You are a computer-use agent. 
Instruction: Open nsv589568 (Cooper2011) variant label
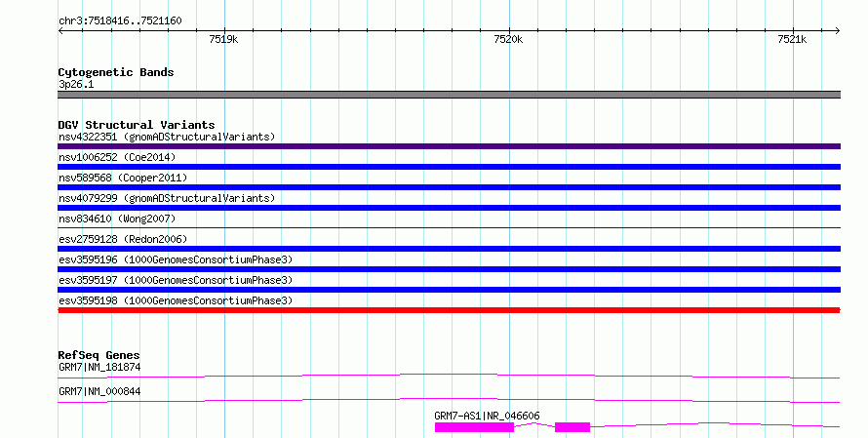(123, 178)
